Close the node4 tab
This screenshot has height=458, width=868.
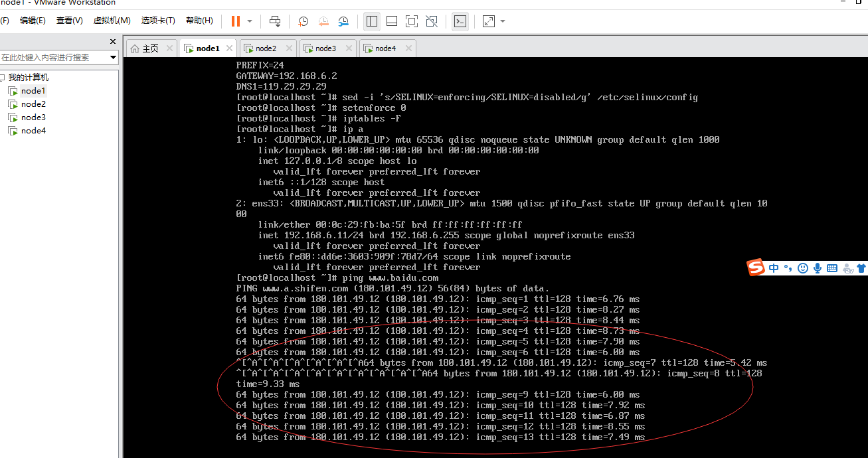pos(408,48)
